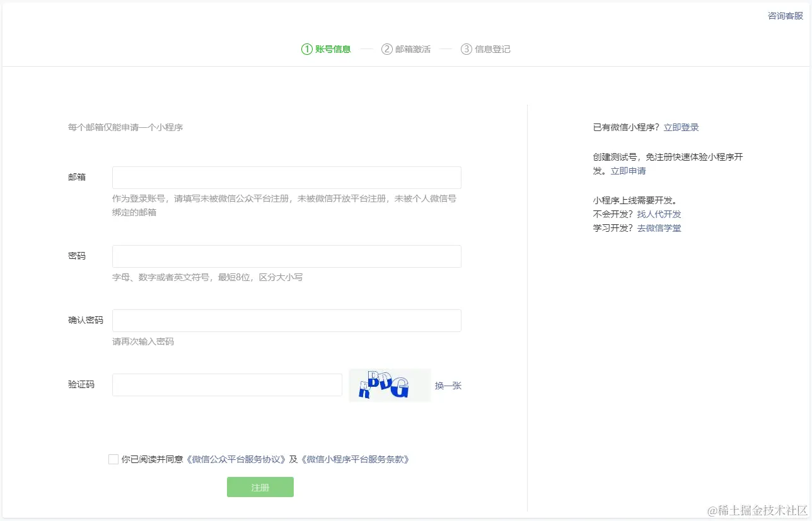This screenshot has height=521, width=812.
Task: Click the 邮箱 field label
Action: point(77,177)
